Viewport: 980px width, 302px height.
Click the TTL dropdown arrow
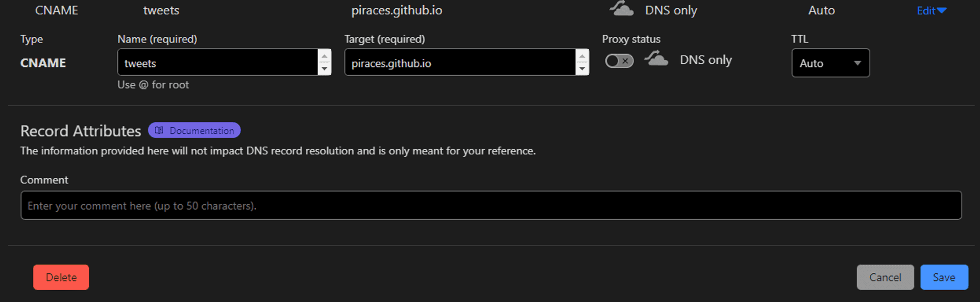(857, 63)
